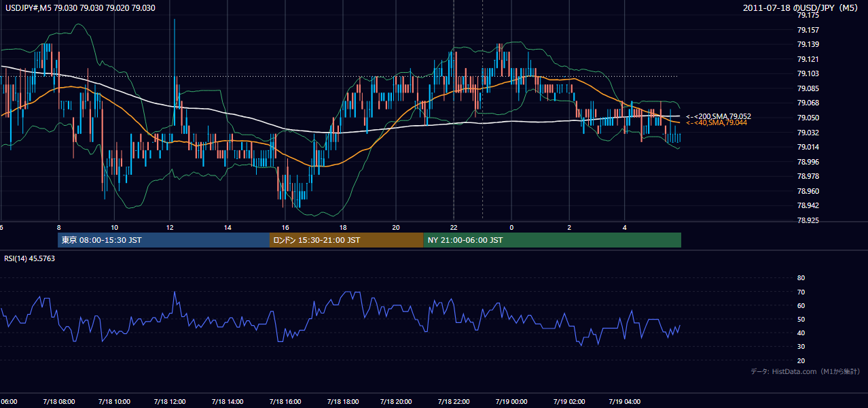Click hour tick 16 under the price chart
Viewport: 868px width, 408px height.
tap(285, 227)
